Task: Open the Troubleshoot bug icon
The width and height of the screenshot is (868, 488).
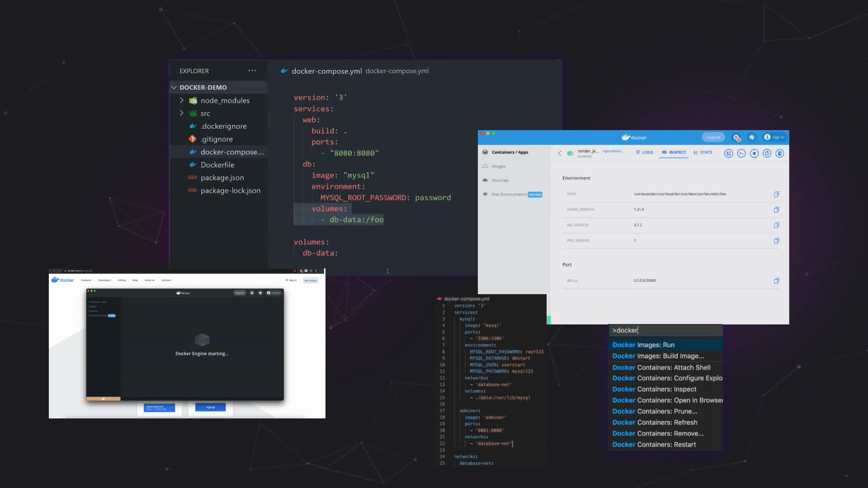Action: tap(752, 137)
